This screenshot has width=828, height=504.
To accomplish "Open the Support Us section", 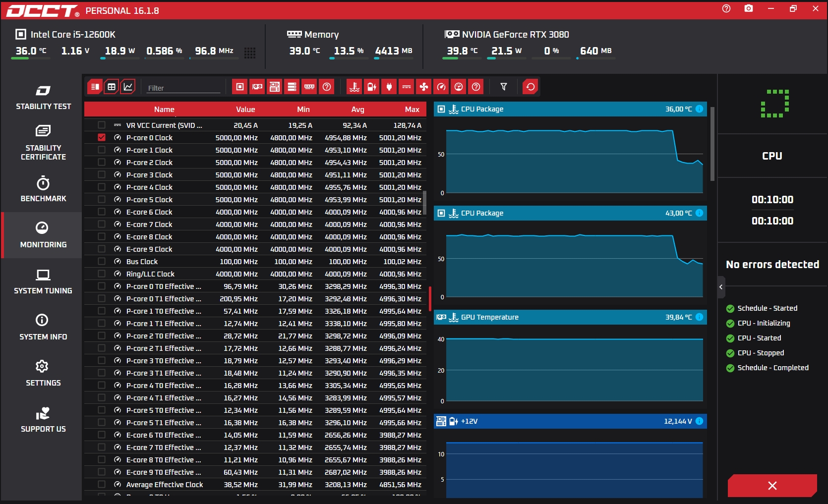I will [x=43, y=419].
